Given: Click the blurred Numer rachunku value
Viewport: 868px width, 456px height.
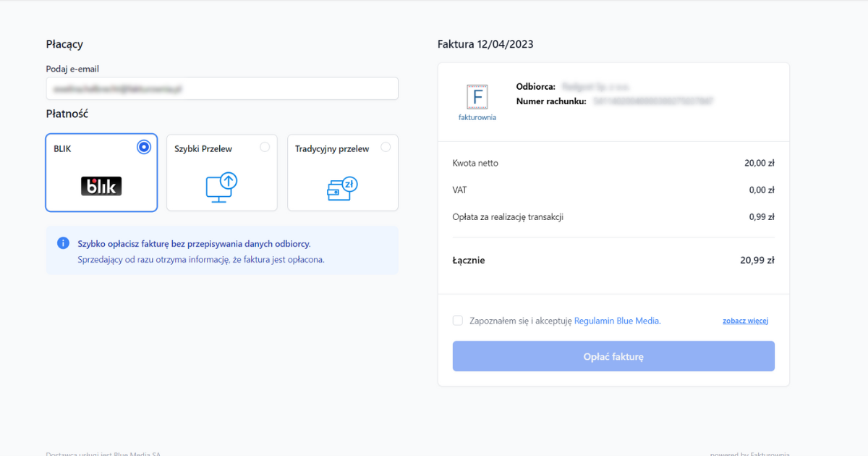Looking at the screenshot, I should (653, 102).
